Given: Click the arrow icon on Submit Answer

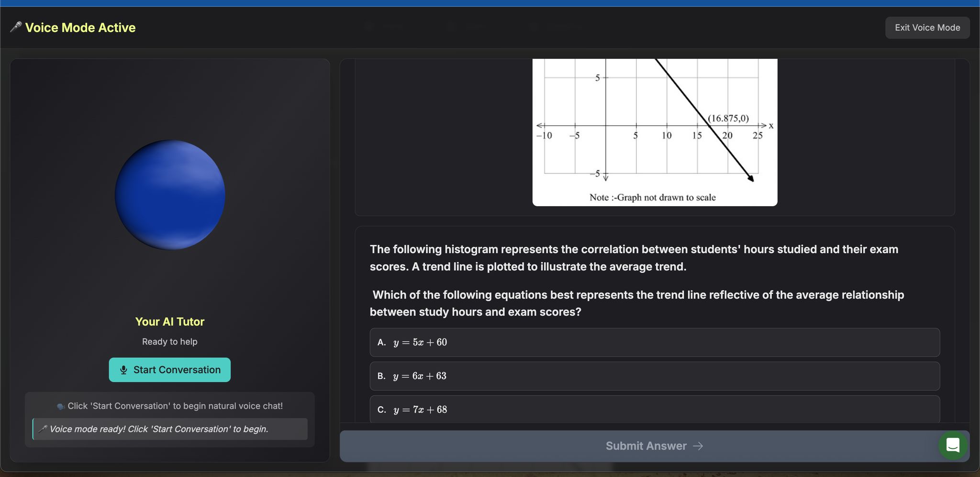Looking at the screenshot, I should coord(698,446).
